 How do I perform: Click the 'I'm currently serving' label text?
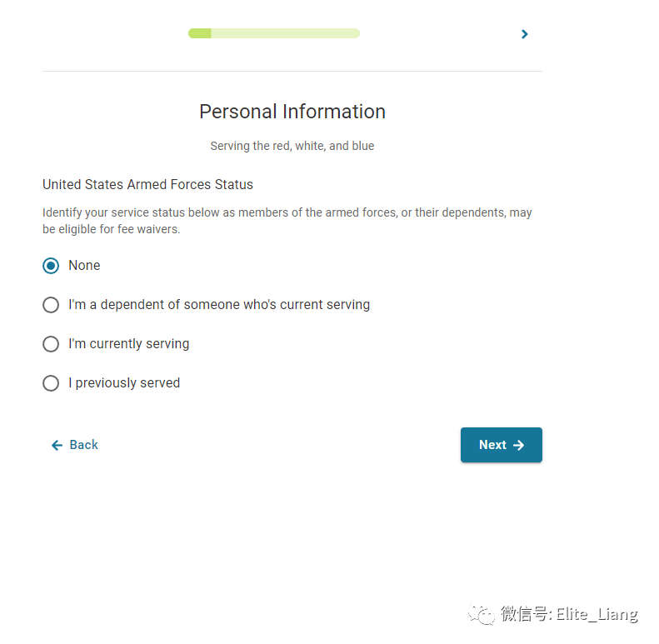pyautogui.click(x=128, y=344)
